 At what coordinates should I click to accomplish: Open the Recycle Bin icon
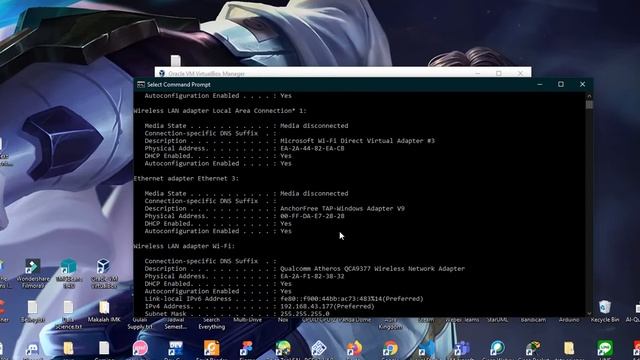604,307
